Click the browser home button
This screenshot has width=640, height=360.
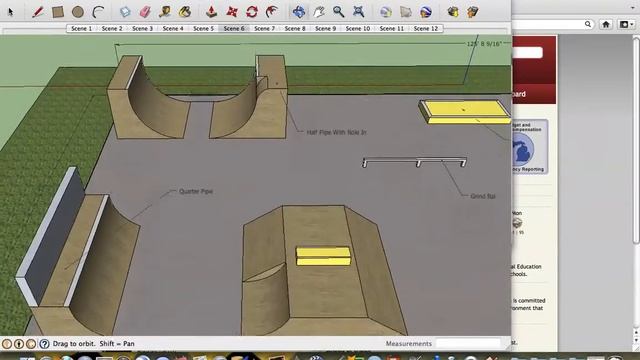[x=606, y=24]
